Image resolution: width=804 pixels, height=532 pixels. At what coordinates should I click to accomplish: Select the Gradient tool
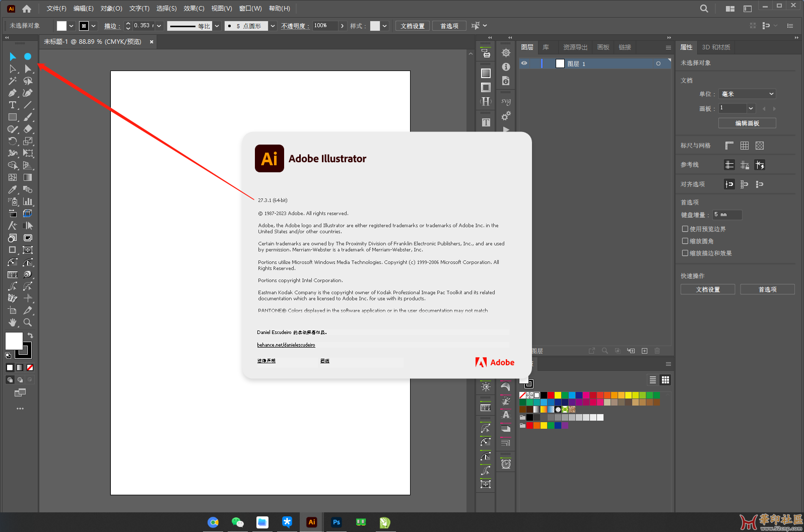28,177
